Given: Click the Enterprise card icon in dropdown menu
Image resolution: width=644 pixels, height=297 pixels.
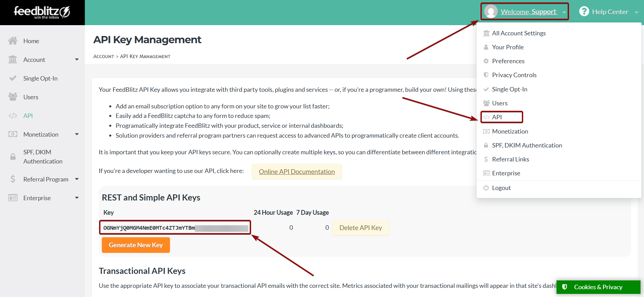Looking at the screenshot, I should (486, 173).
